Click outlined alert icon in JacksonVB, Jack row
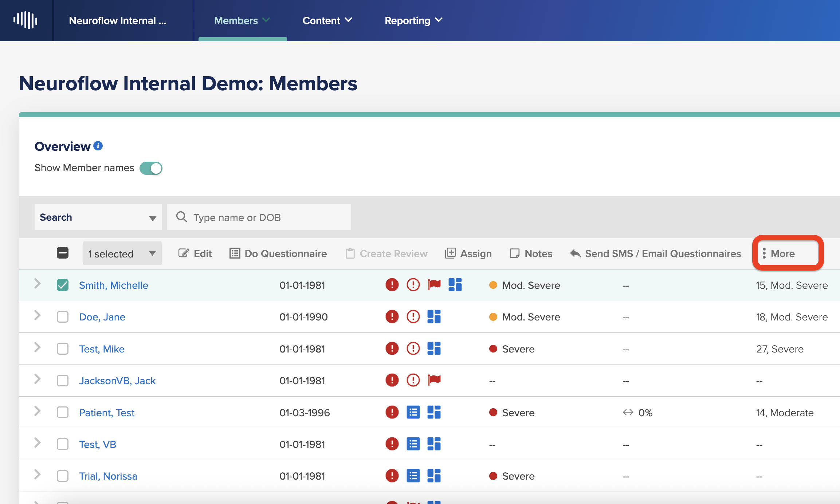Screen dimensions: 840x504 pos(413,380)
